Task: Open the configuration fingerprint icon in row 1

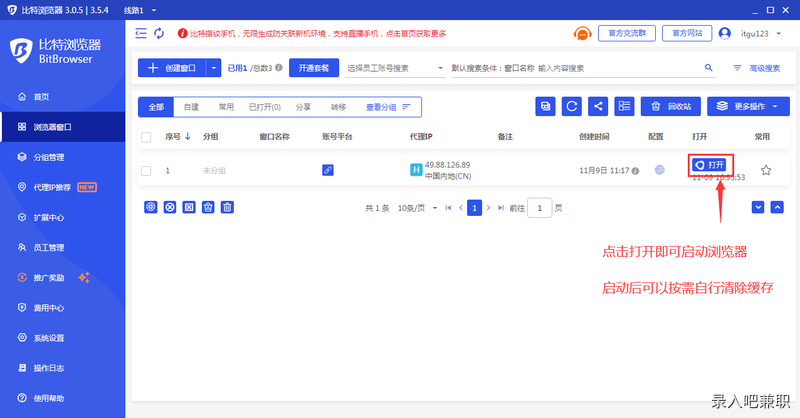Action: [x=660, y=170]
